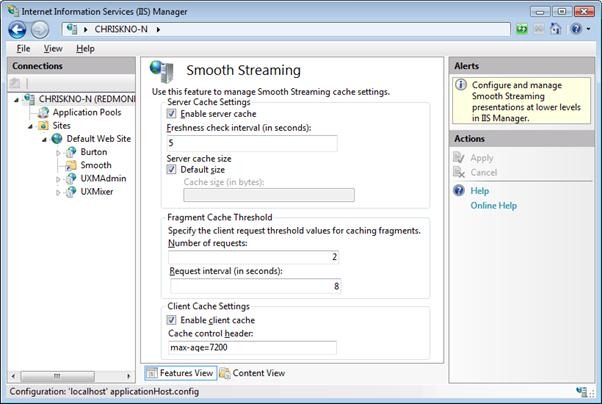Click the Sites folder icon
Viewport: 602px width, 404px height.
pyautogui.click(x=43, y=126)
